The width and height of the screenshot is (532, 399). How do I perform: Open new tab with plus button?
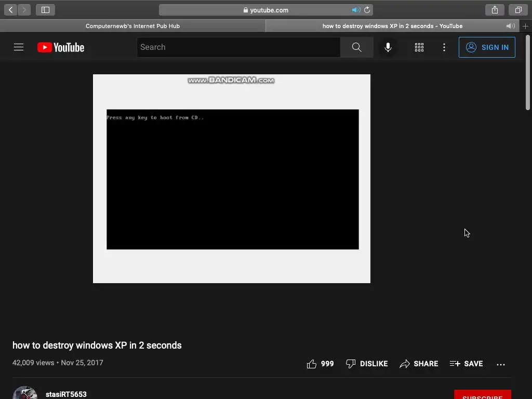(x=525, y=26)
